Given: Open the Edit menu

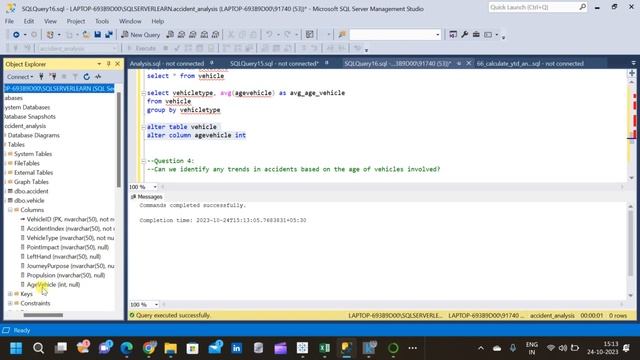Looking at the screenshot, I should 29,21.
